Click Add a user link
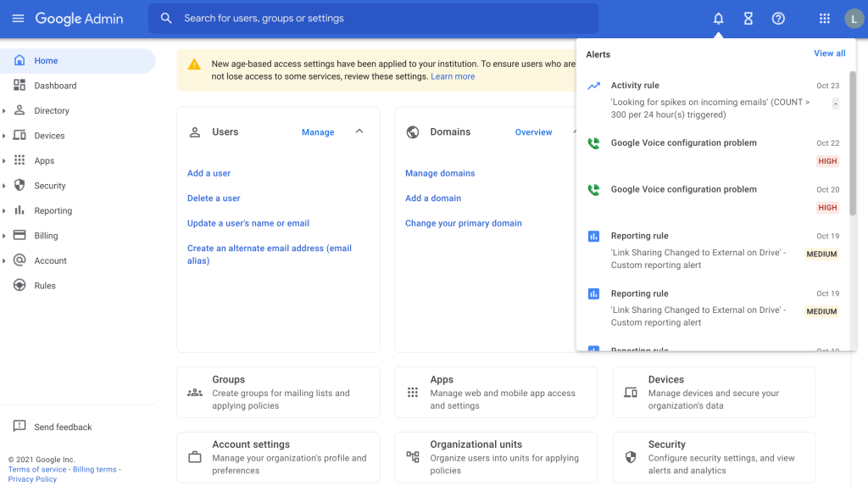 [x=209, y=173]
